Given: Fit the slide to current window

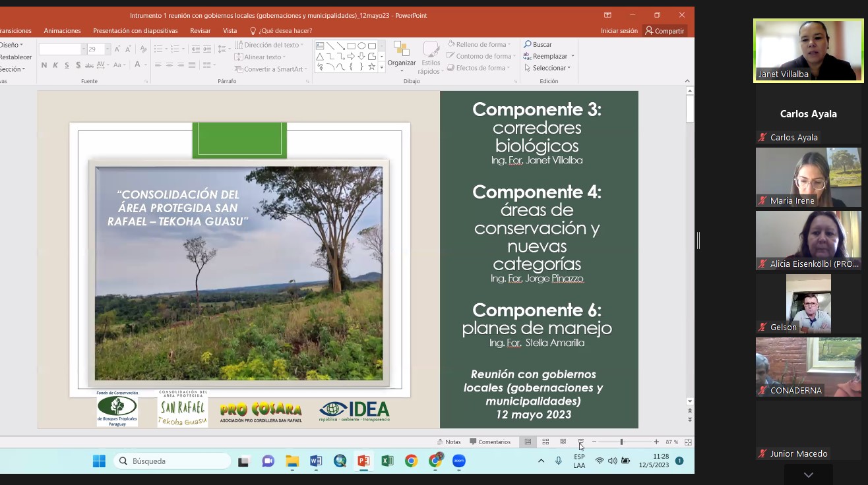Looking at the screenshot, I should [x=688, y=442].
